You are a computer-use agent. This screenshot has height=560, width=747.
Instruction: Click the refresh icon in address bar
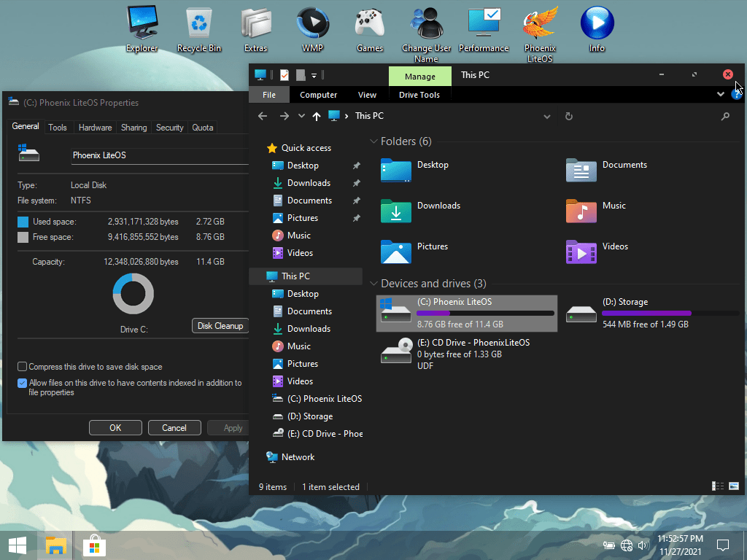[569, 116]
